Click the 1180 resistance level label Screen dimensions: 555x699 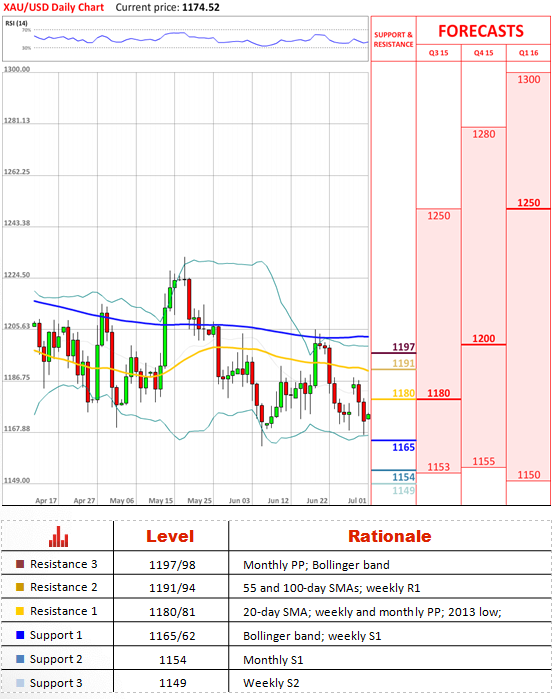click(x=403, y=393)
